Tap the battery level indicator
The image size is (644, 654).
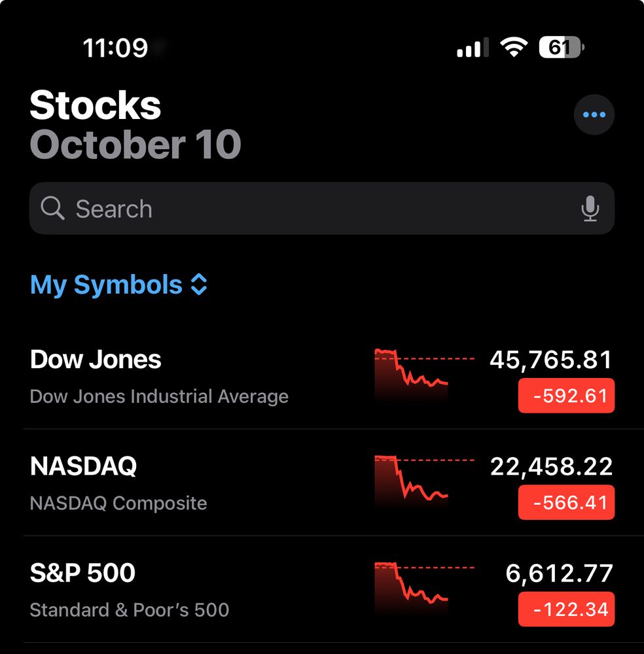(x=561, y=47)
